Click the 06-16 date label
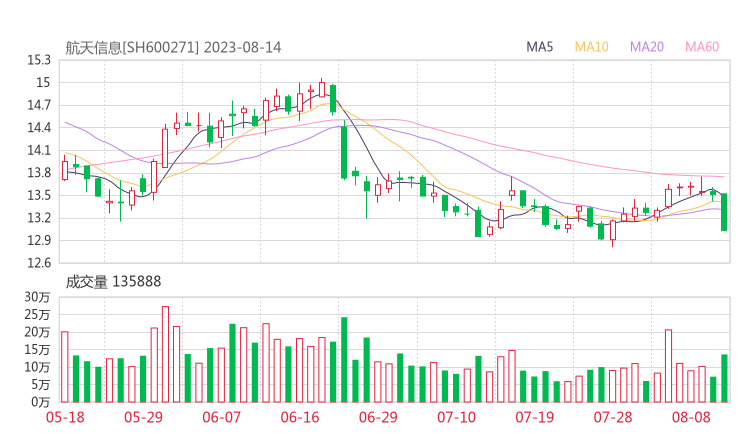Viewport: 740px width, 440px height. click(300, 417)
